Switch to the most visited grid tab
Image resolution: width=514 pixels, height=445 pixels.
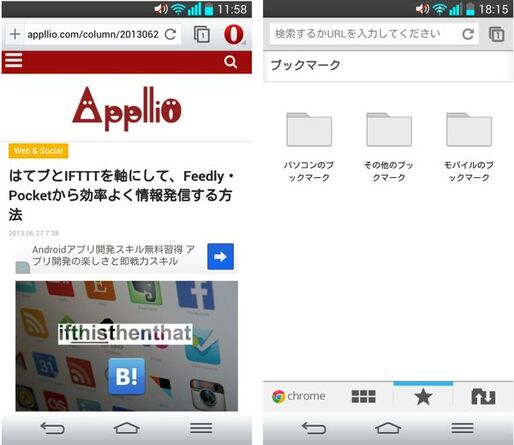click(x=363, y=396)
